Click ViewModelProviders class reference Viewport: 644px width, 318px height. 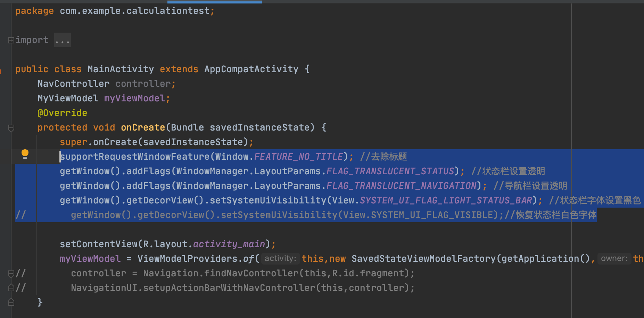tap(188, 259)
